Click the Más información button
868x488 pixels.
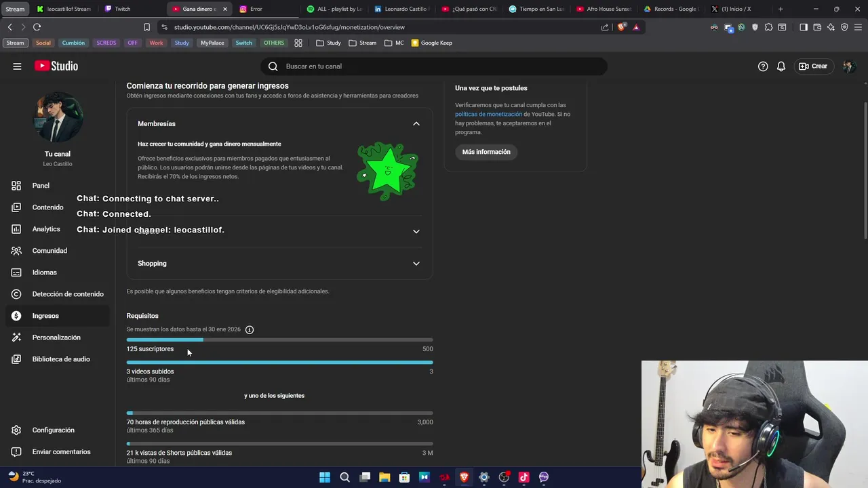(x=486, y=152)
